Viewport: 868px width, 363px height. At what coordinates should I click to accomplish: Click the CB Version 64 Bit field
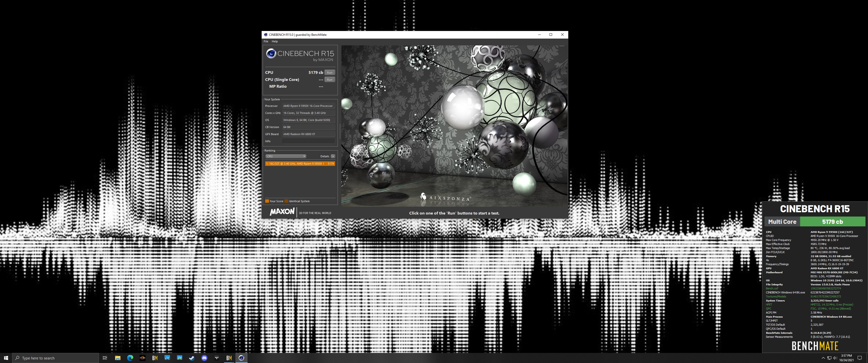(x=308, y=127)
